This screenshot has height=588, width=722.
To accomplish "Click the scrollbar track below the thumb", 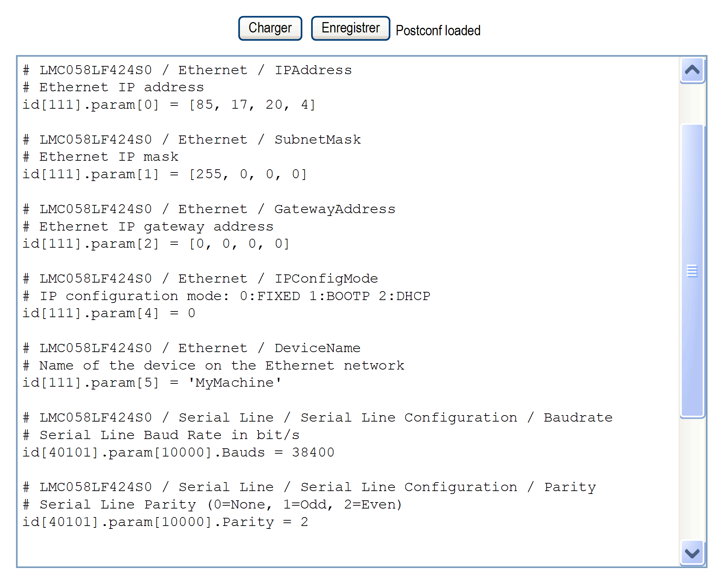I will point(692,478).
